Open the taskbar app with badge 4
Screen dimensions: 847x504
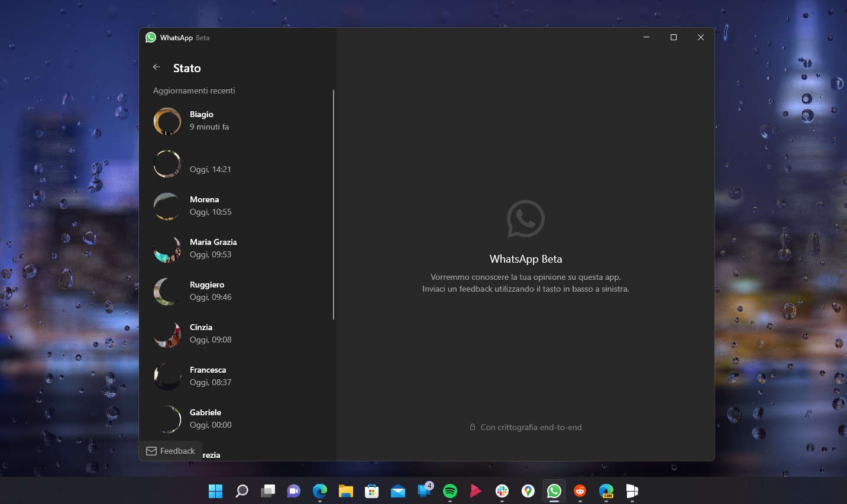click(425, 491)
